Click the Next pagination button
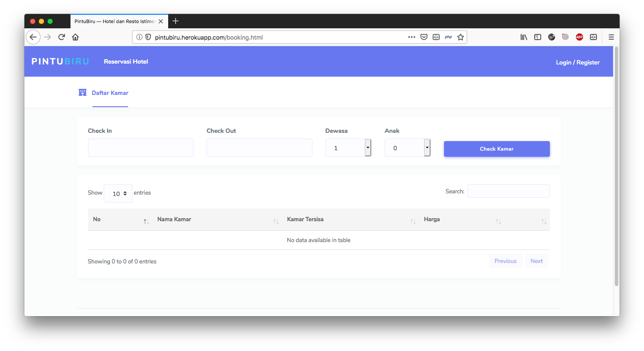Image resolution: width=644 pixels, height=351 pixels. [536, 261]
